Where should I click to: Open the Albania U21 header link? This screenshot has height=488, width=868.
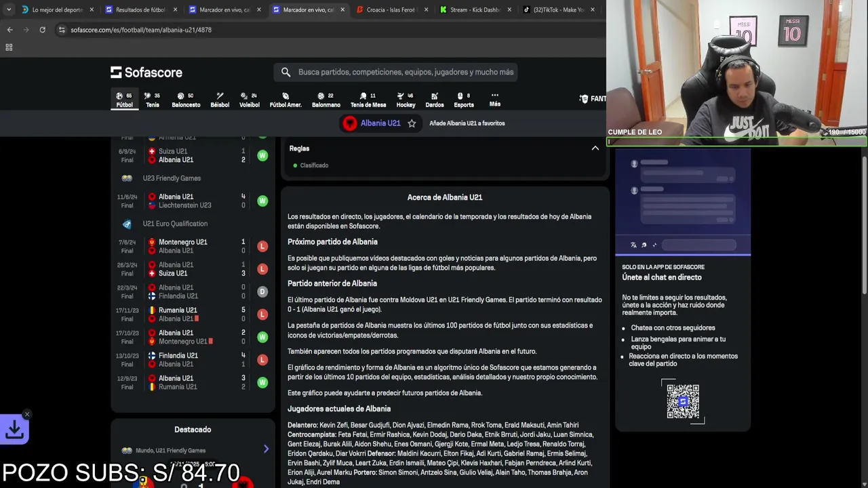(380, 123)
